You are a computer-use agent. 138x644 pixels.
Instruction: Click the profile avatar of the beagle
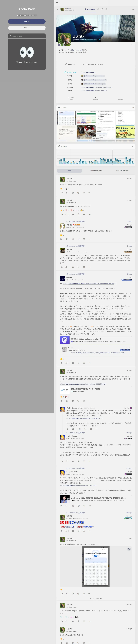tap(64, 40)
